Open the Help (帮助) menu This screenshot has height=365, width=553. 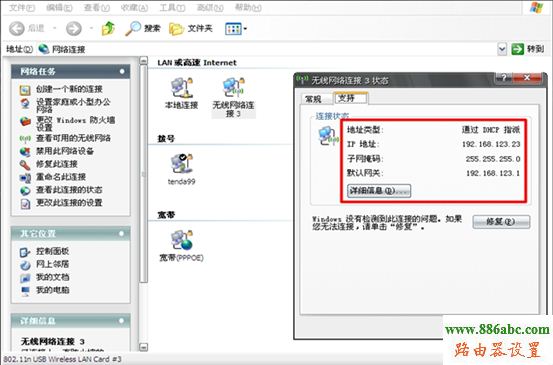[248, 7]
